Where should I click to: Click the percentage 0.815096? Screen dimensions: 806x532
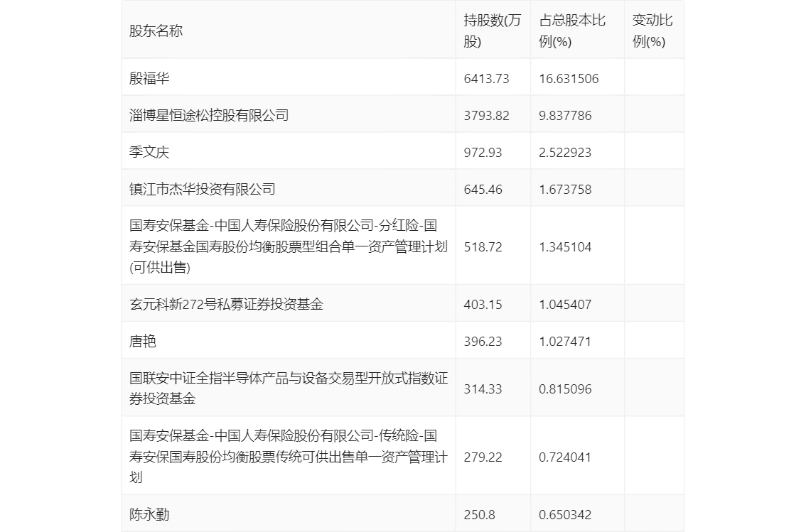coord(565,389)
